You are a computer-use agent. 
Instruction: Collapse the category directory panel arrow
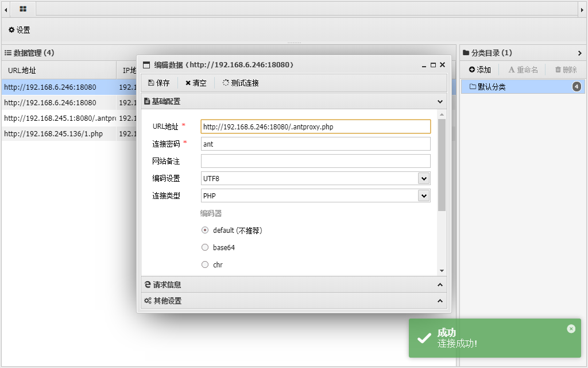point(579,53)
